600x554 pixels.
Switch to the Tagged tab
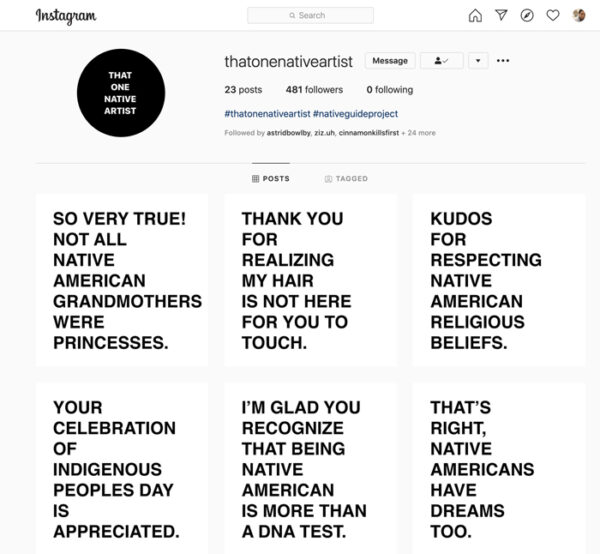346,179
